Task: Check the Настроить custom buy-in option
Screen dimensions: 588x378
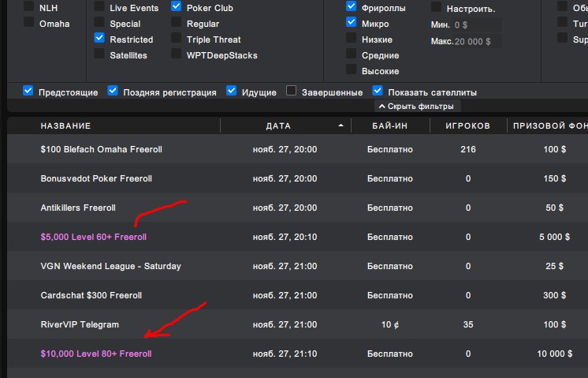Action: click(x=436, y=7)
